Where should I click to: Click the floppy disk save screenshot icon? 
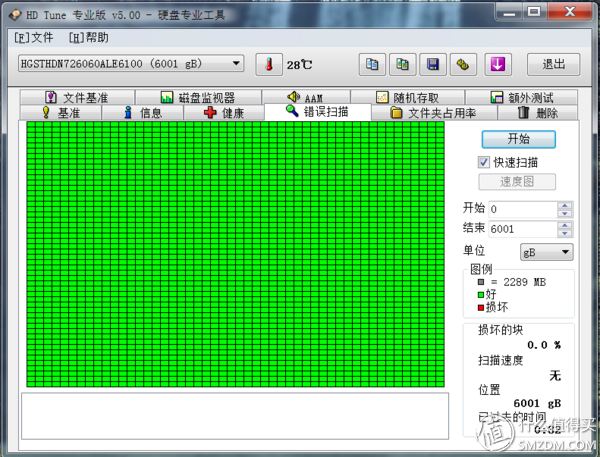click(433, 64)
